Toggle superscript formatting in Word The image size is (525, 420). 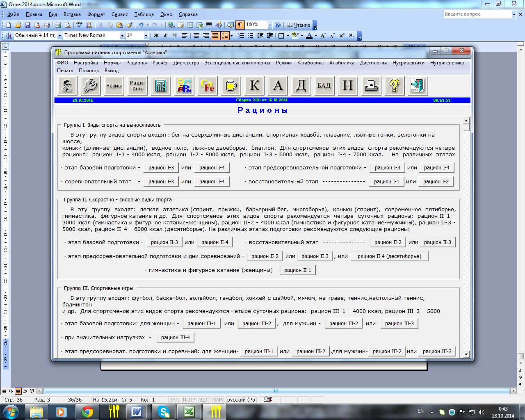point(342,36)
